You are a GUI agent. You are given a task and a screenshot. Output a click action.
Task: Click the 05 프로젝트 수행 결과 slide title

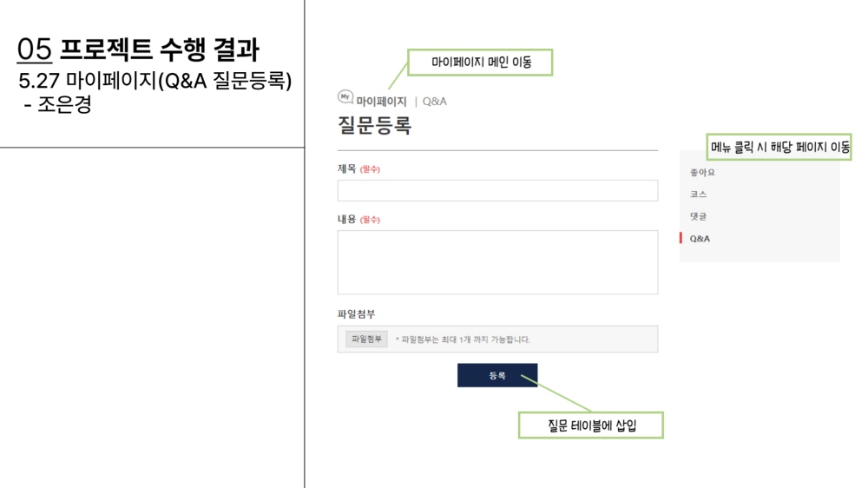coord(138,49)
